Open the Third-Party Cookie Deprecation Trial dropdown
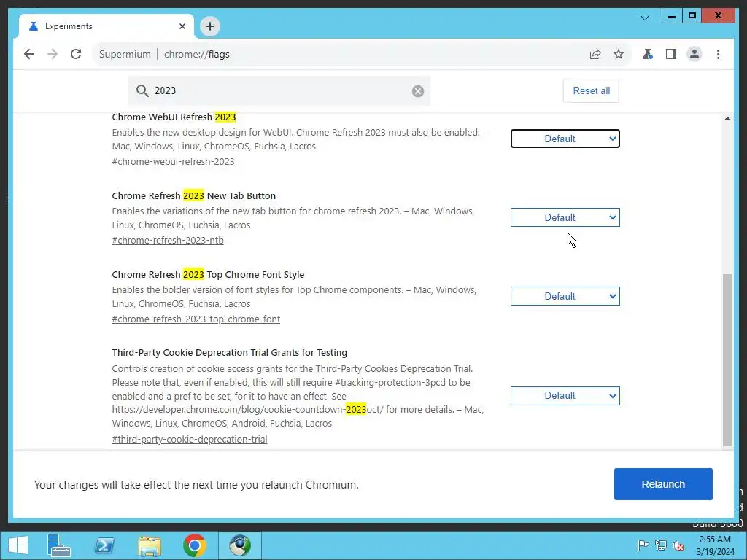Viewport: 747px width, 560px height. coord(565,396)
